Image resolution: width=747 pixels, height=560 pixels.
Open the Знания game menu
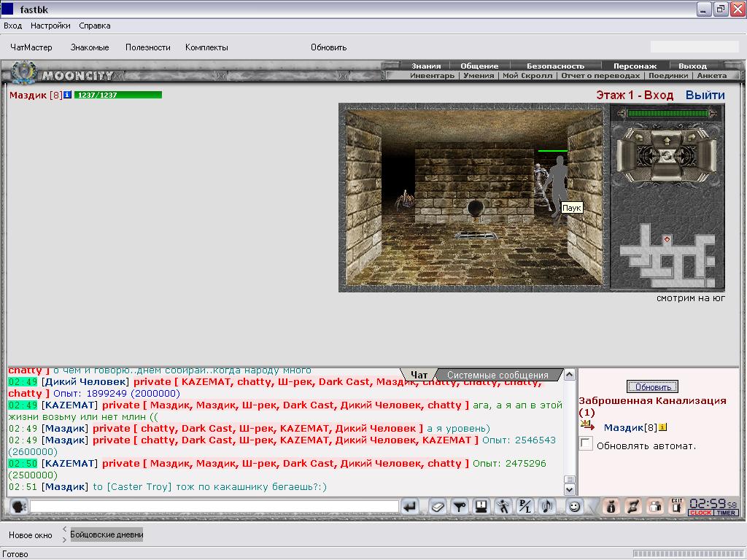point(426,66)
